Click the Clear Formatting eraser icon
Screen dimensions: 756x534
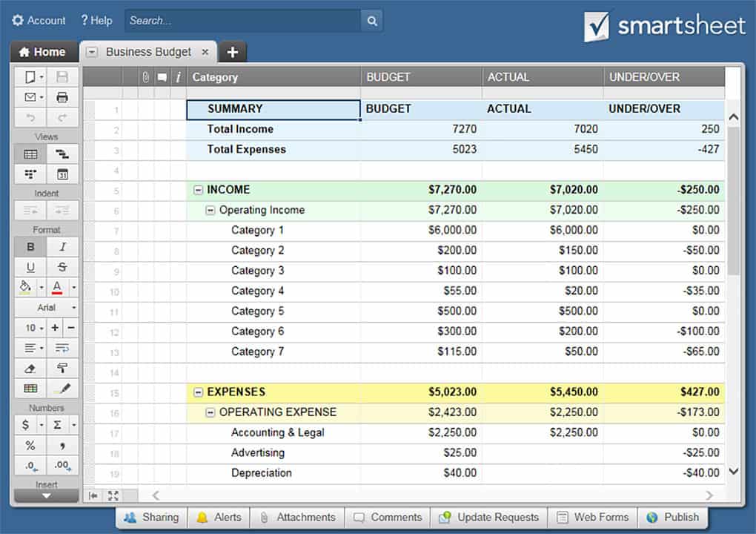[x=30, y=368]
